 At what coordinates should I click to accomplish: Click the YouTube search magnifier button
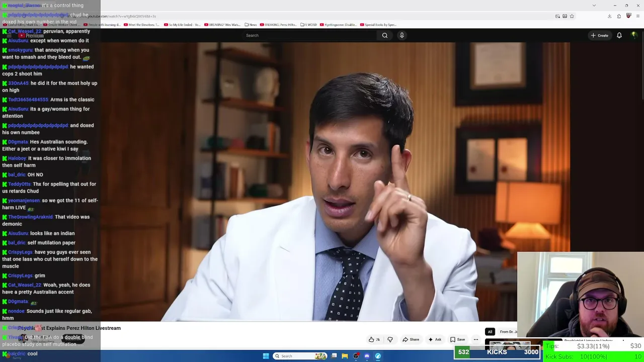[x=385, y=35]
